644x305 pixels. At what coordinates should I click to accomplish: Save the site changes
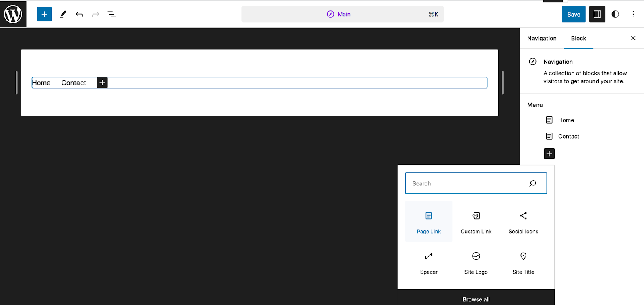pos(574,14)
